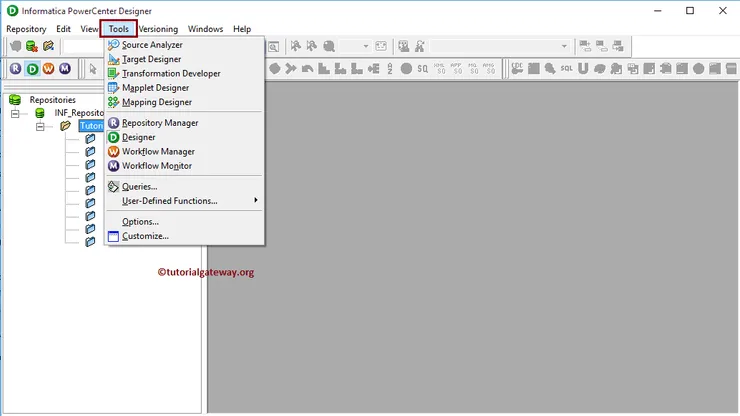Open the Help menu
Screen dimensions: 740x416
pyautogui.click(x=242, y=29)
